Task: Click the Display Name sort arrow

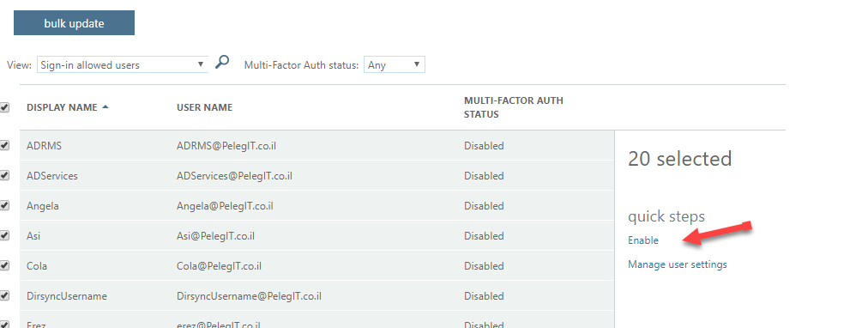Action: (105, 107)
